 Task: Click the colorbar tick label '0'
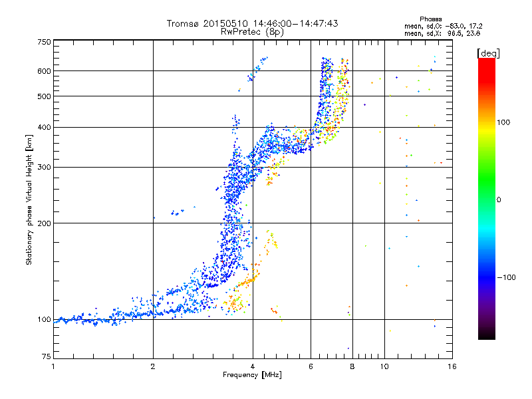(x=499, y=199)
